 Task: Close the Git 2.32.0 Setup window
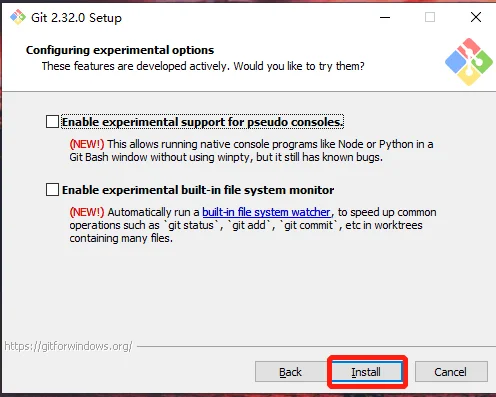pyautogui.click(x=476, y=17)
